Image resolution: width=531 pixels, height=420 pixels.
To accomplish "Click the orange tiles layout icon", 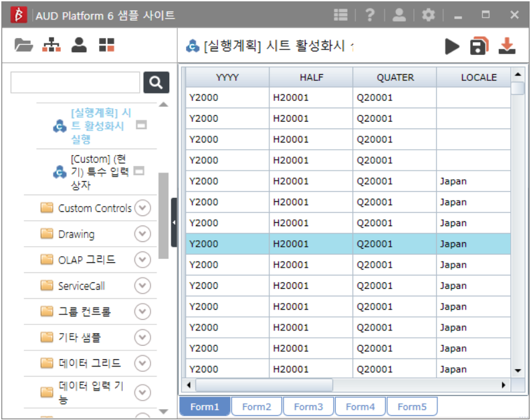I will coord(106,45).
